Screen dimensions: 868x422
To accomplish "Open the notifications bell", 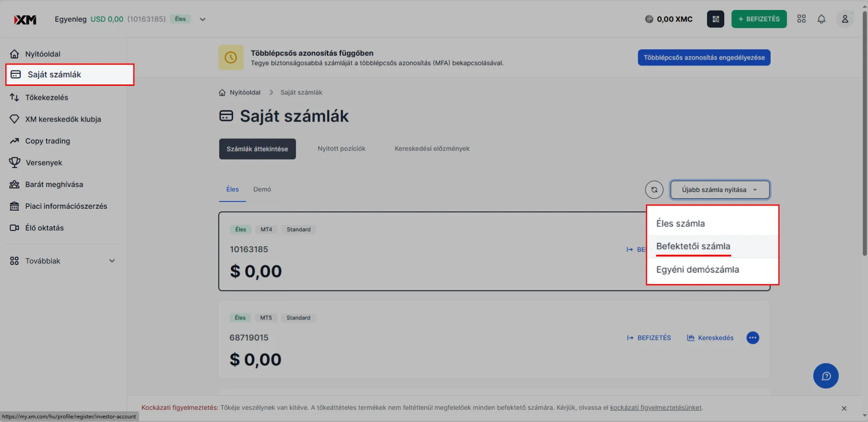I will coord(821,19).
